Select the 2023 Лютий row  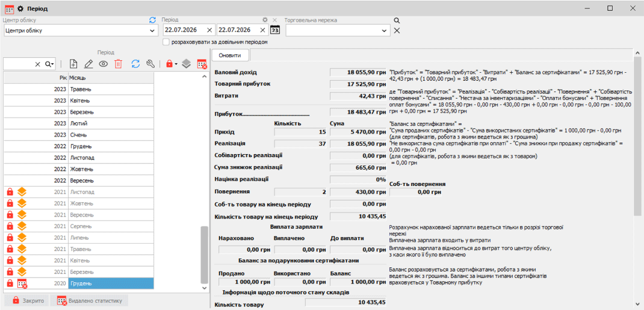[79, 123]
